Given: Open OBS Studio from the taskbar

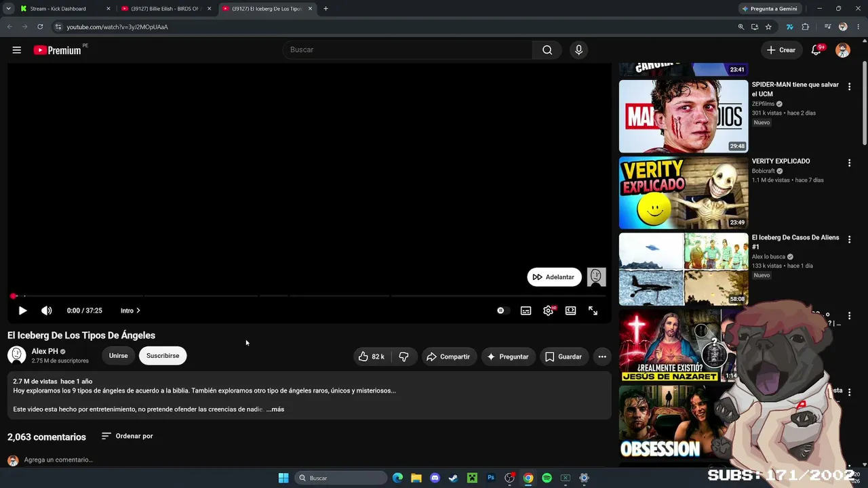Looking at the screenshot, I should [509, 478].
